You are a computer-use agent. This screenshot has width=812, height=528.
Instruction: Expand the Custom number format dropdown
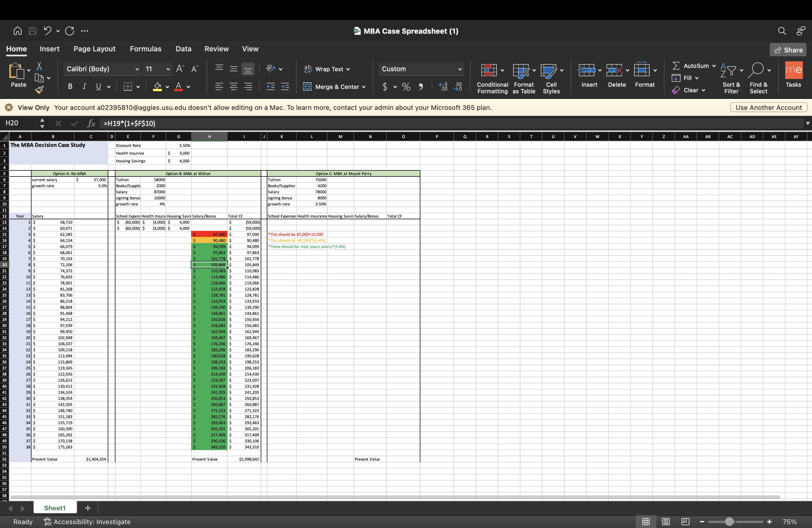pos(460,69)
